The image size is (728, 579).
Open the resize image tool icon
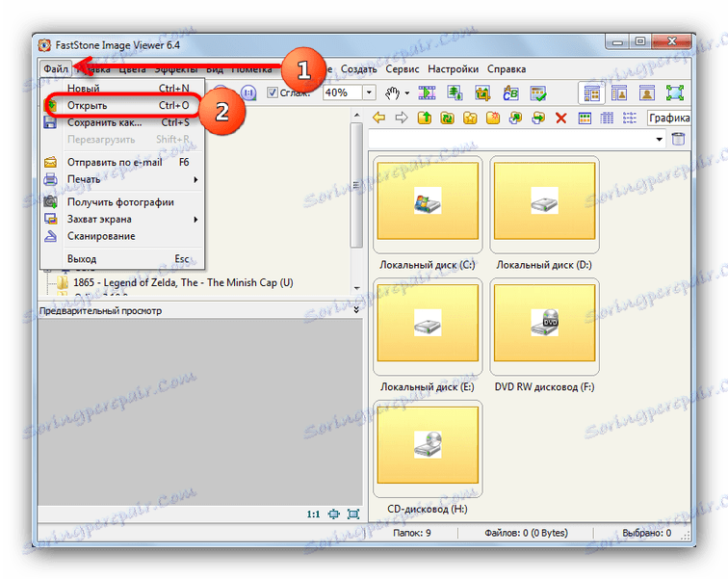click(x=455, y=92)
